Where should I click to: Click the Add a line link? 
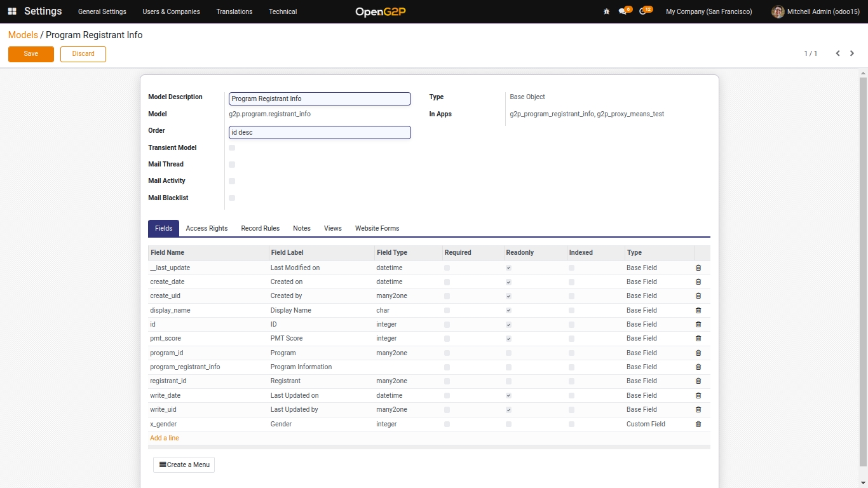[165, 438]
